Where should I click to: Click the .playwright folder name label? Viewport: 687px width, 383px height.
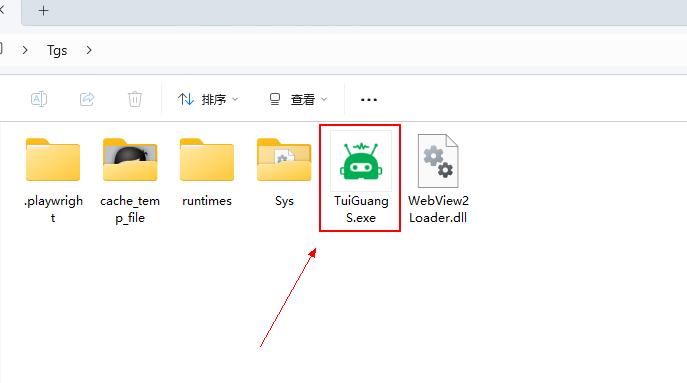[x=53, y=209]
